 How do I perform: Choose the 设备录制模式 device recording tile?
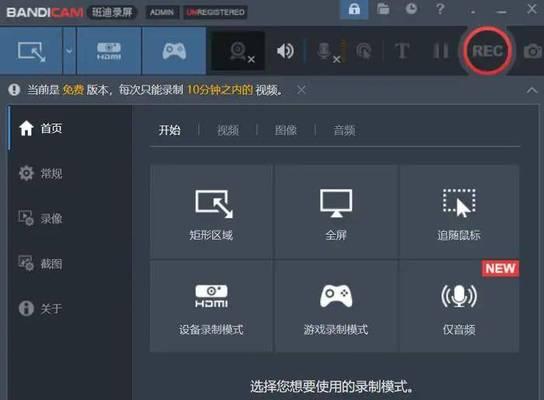(x=212, y=306)
